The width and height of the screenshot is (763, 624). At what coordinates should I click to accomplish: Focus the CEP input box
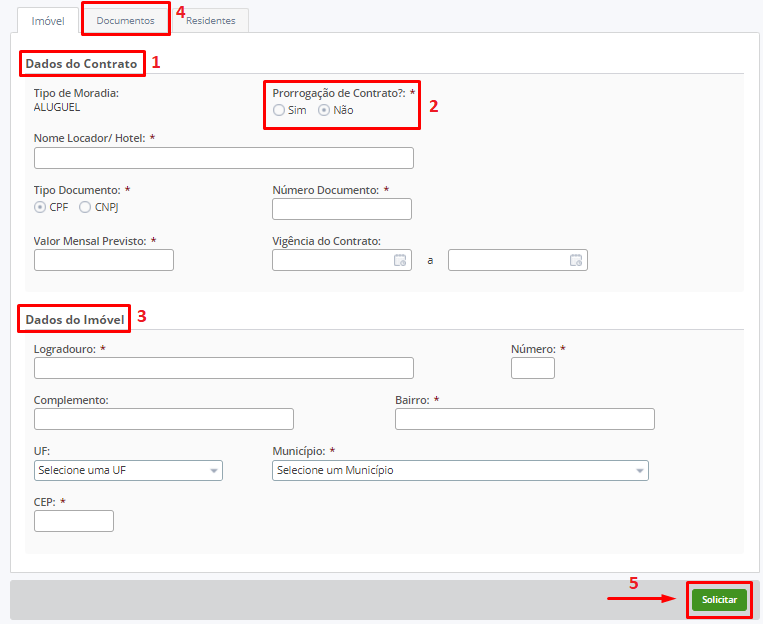coord(73,521)
